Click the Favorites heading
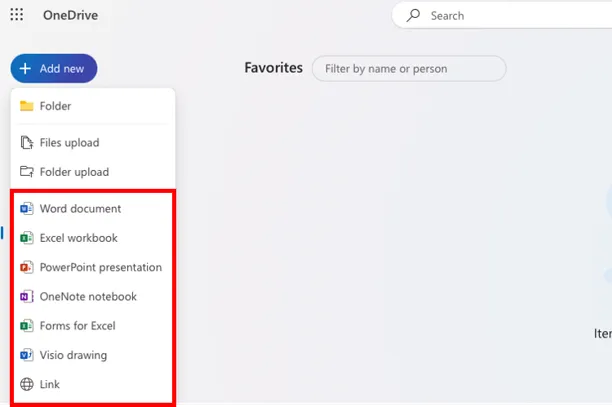The image size is (612, 407). pyautogui.click(x=273, y=68)
